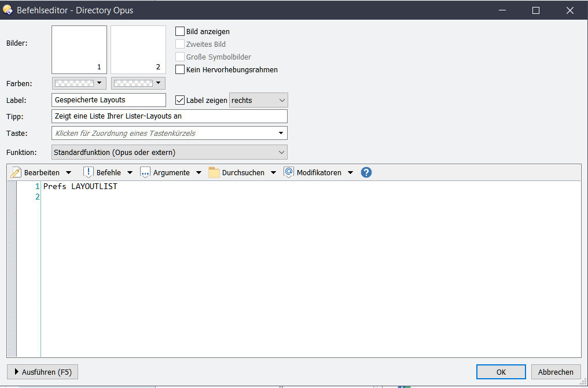This screenshot has width=588, height=388.
Task: Click the Argumente ellipsis icon
Action: (145, 173)
